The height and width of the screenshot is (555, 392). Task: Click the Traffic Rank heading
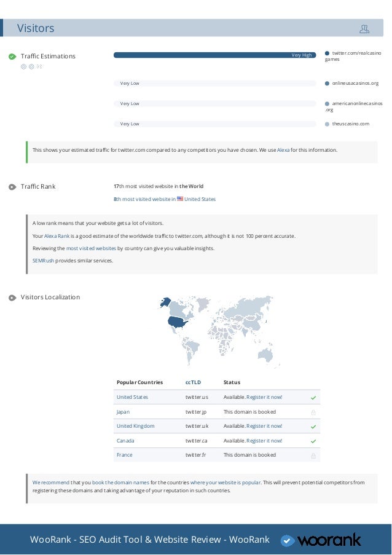38,186
